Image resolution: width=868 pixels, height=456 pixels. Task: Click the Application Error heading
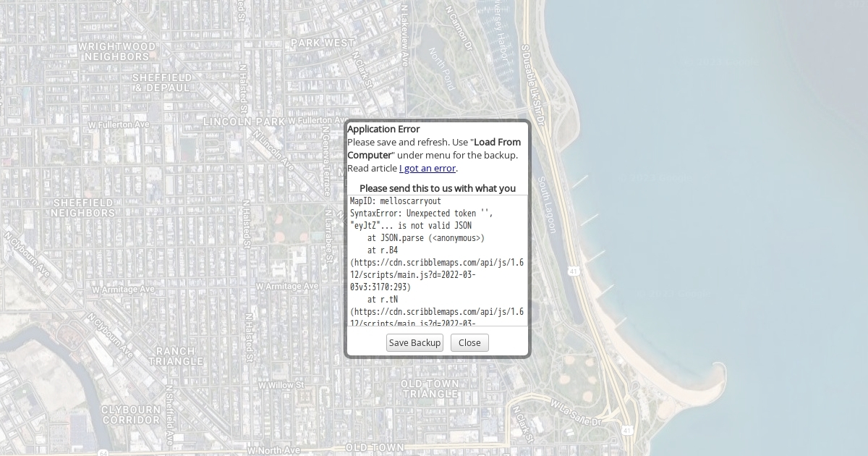[x=383, y=129]
